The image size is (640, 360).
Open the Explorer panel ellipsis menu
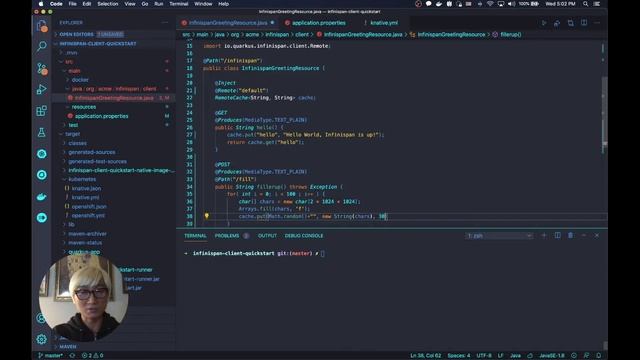click(164, 23)
